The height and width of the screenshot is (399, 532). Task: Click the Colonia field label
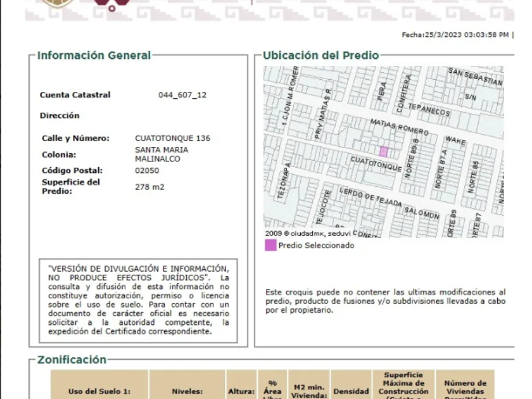click(x=59, y=155)
